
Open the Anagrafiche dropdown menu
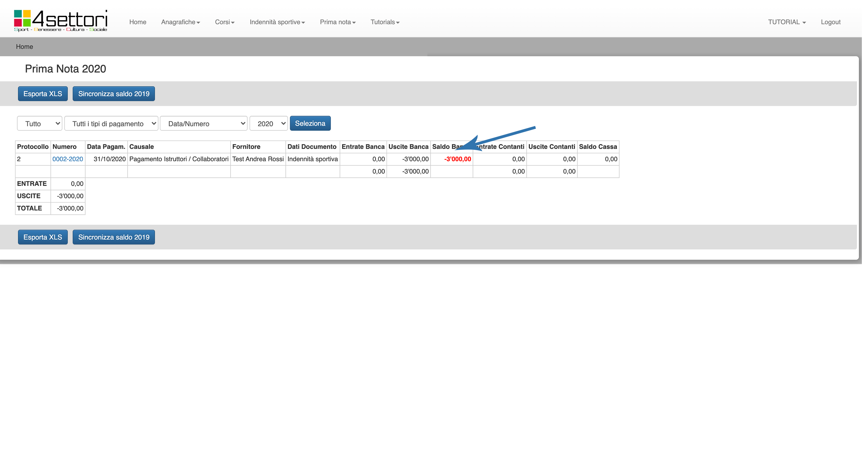180,22
